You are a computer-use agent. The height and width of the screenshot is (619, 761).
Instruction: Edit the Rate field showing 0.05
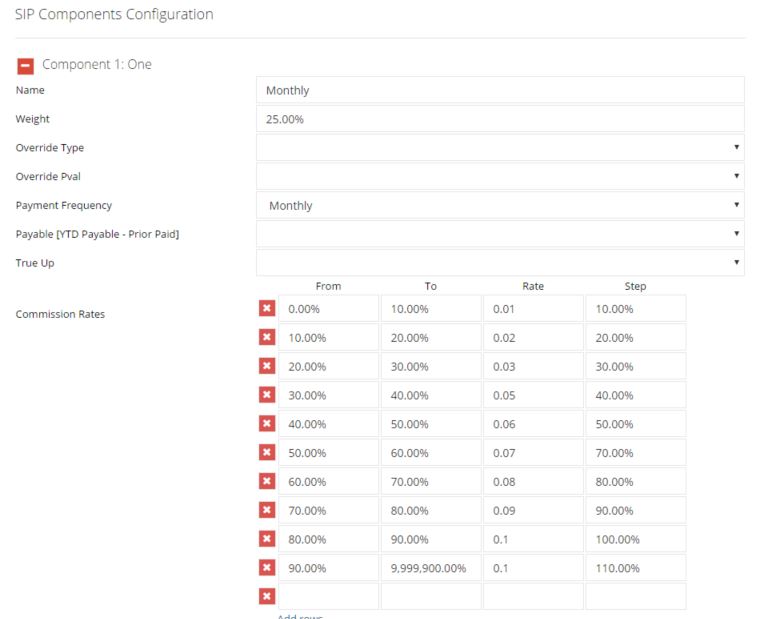pyautogui.click(x=533, y=395)
